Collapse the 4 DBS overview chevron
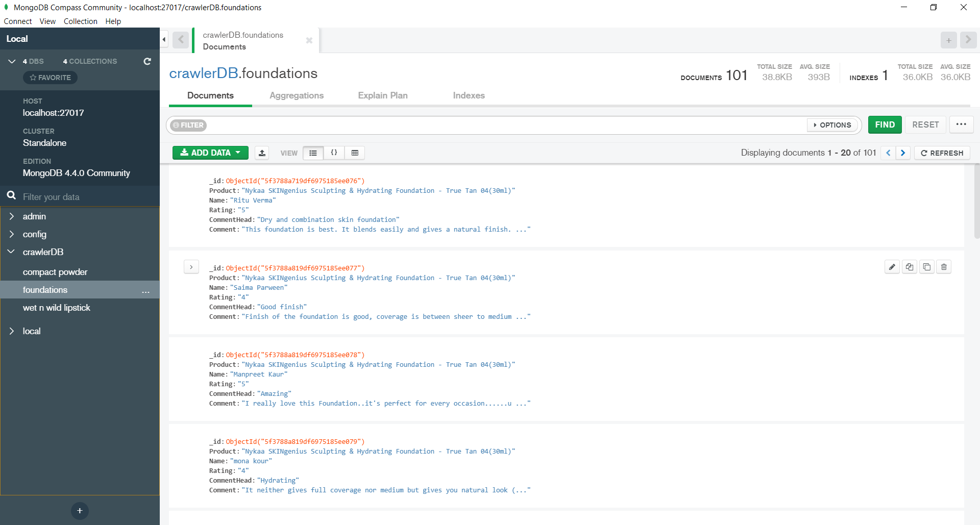The image size is (980, 525). click(x=12, y=61)
